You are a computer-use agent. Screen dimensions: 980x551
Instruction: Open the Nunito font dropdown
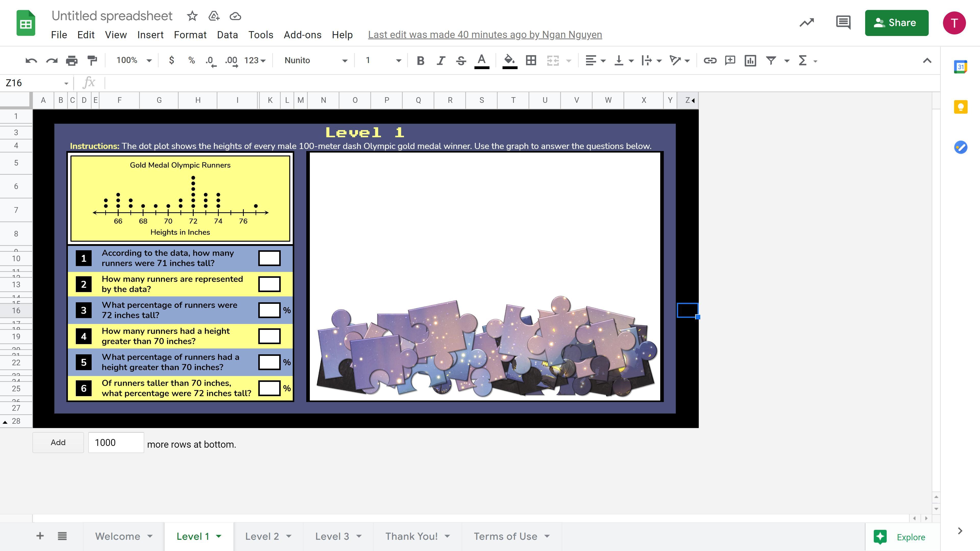coord(316,60)
